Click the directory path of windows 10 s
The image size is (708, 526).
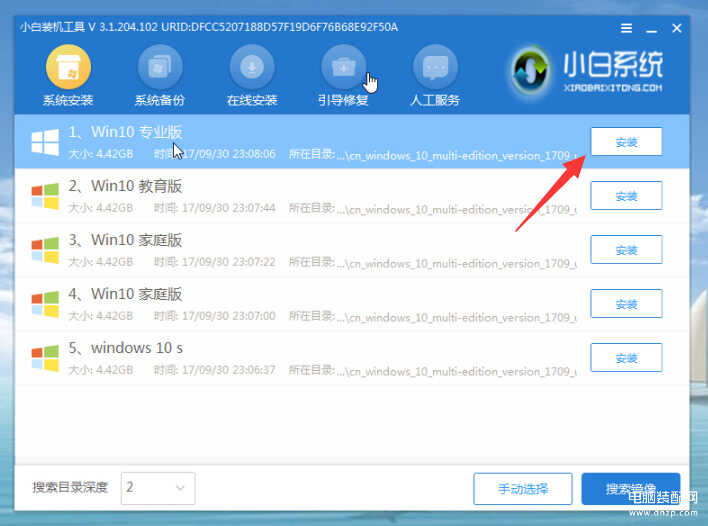[433, 371]
